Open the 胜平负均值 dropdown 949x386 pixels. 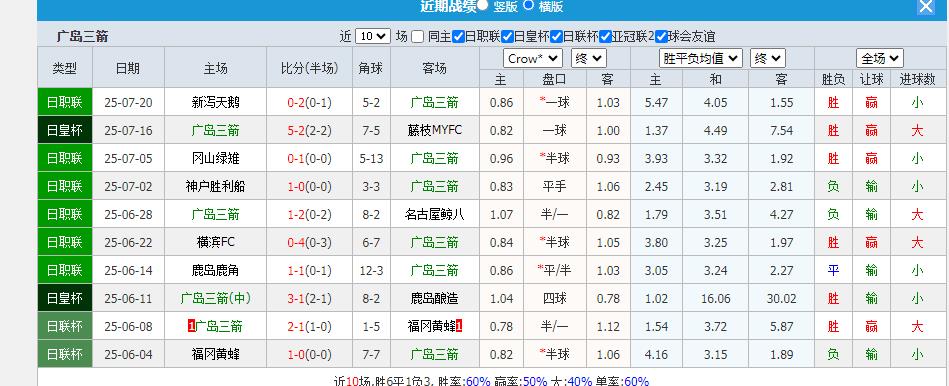point(700,59)
